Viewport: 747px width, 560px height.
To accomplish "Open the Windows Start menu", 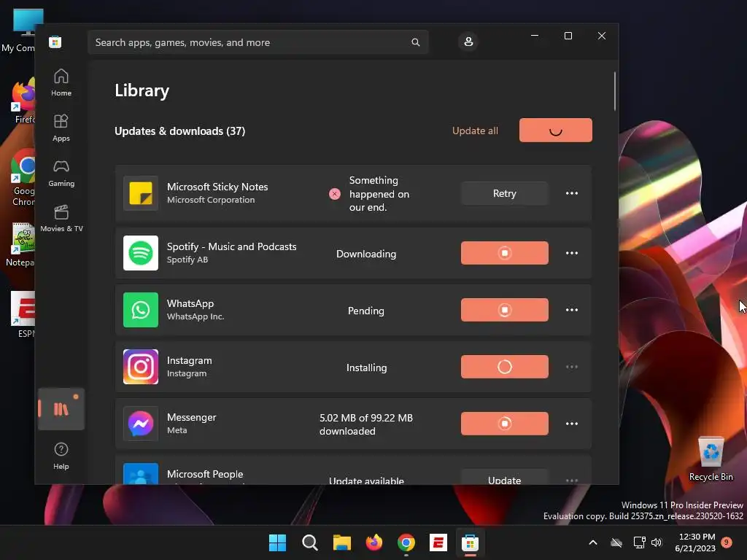I will click(x=277, y=542).
